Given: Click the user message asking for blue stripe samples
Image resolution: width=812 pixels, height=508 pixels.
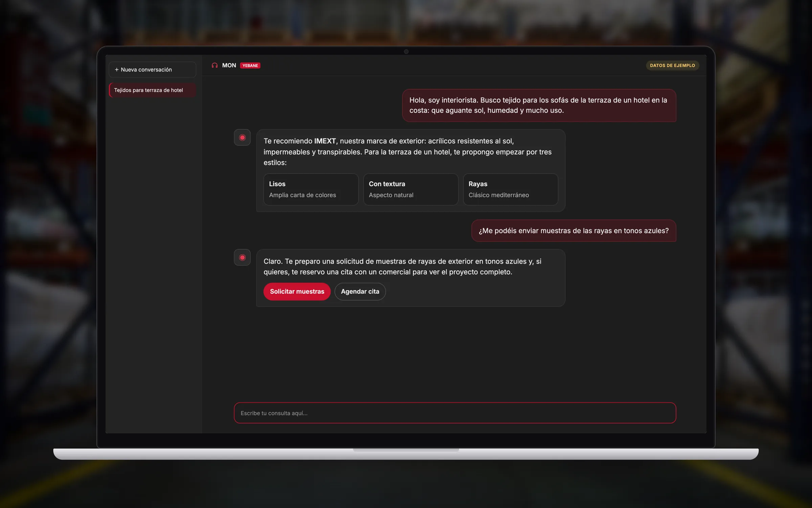Looking at the screenshot, I should click(574, 231).
